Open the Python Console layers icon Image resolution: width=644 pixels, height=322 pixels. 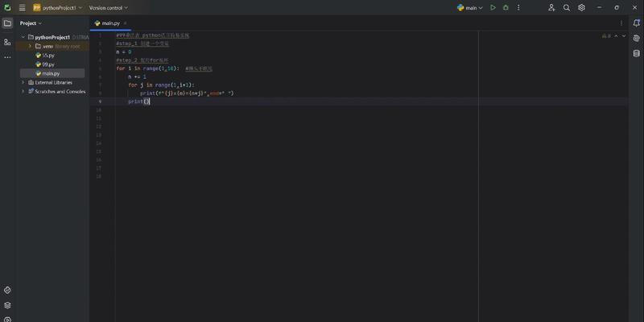[x=7, y=305]
